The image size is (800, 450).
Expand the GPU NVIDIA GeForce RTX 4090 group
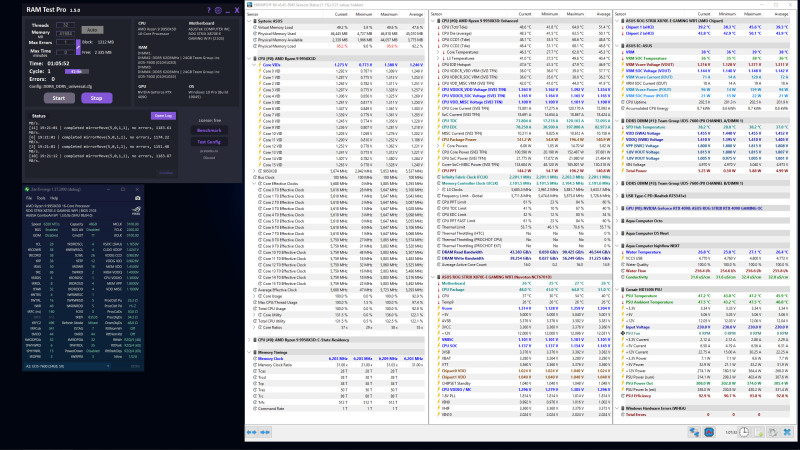(x=617, y=208)
